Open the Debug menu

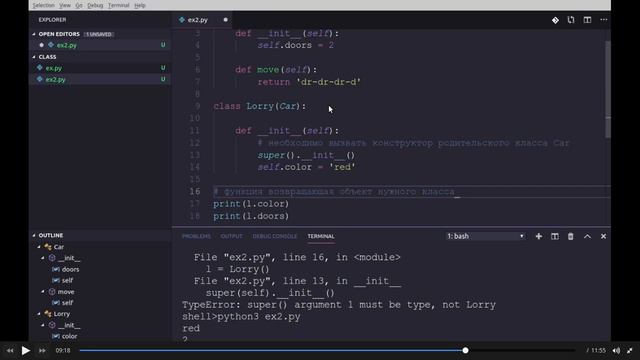pos(95,5)
